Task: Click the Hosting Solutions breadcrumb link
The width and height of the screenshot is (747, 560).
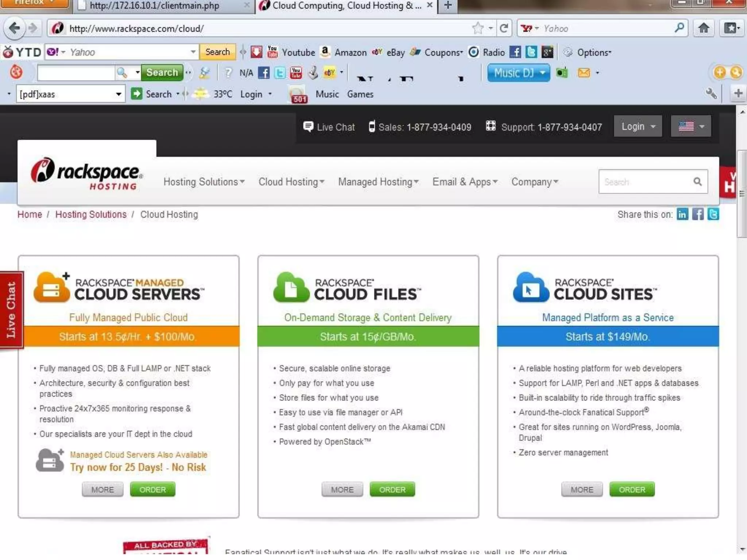Action: [91, 214]
